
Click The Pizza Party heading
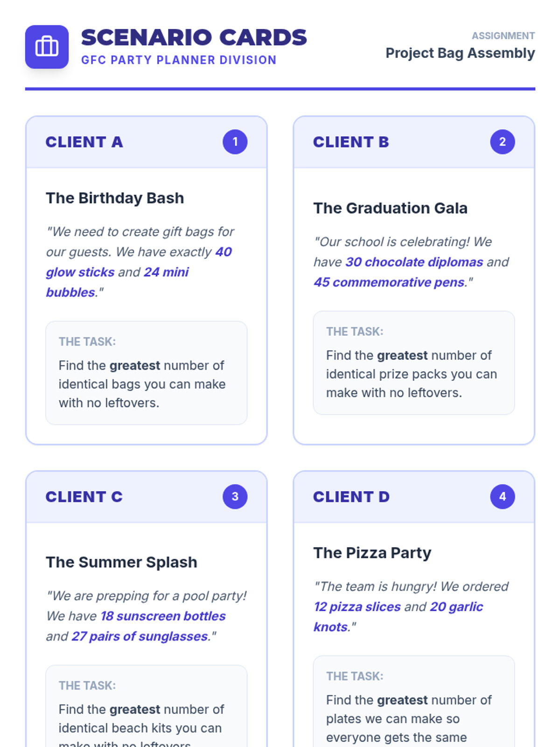[x=372, y=553]
